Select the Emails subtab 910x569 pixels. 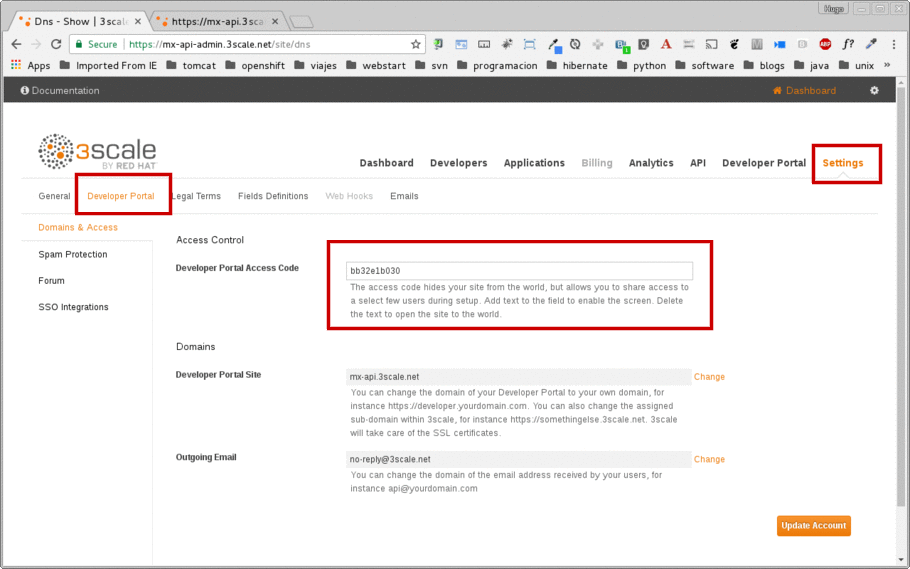pyautogui.click(x=404, y=196)
